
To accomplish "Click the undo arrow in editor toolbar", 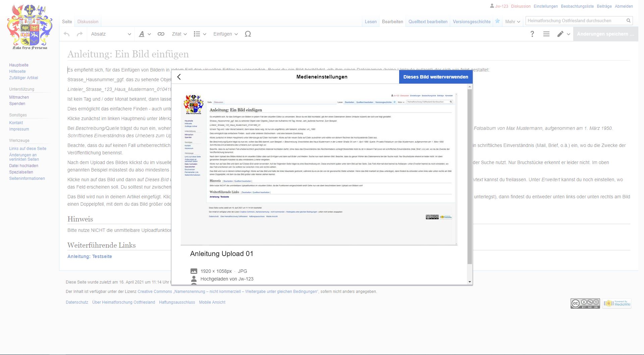I will 67,34.
